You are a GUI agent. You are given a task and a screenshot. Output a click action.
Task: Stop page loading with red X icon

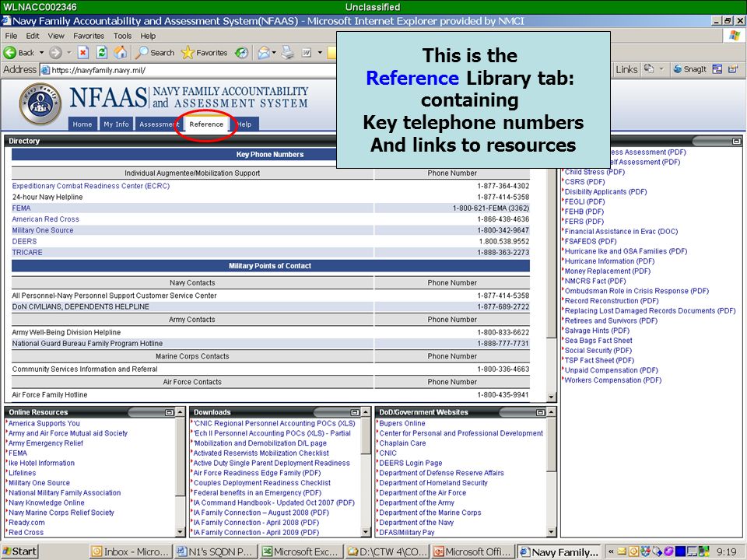pos(83,53)
